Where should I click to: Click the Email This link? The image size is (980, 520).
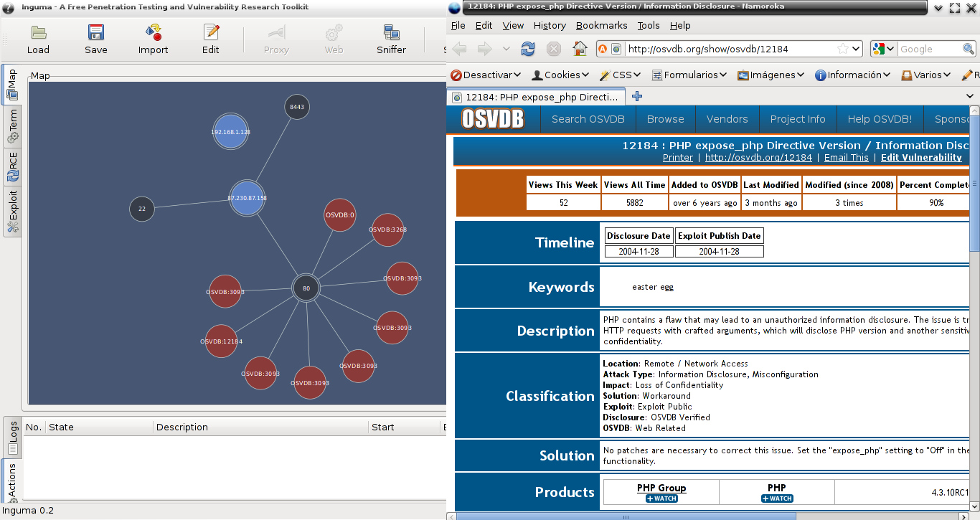pos(846,158)
